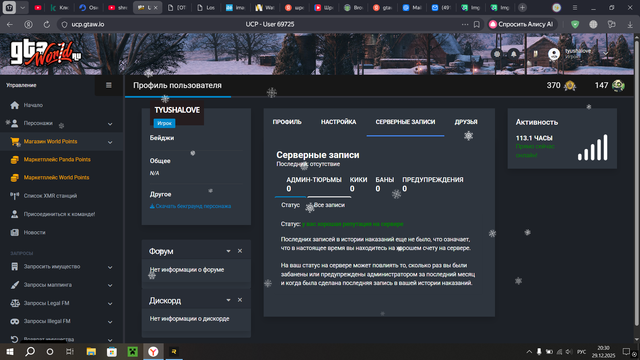Click the Присоединиться к команде person icon
The width and height of the screenshot is (640, 360).
(x=15, y=214)
